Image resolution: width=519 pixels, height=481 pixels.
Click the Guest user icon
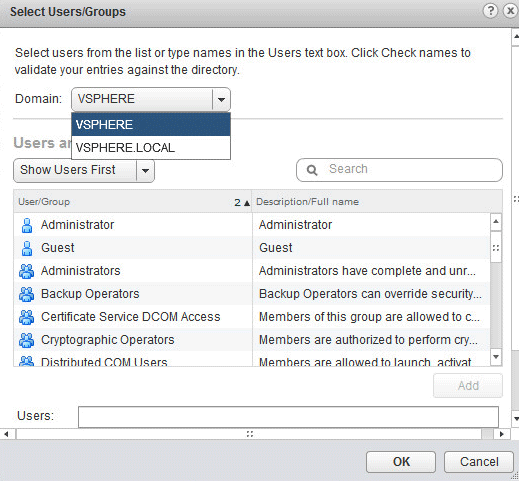(27, 248)
